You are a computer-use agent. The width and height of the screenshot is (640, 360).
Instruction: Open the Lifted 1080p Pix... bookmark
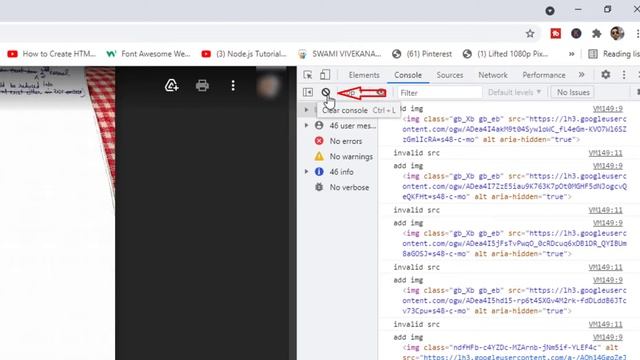[x=505, y=54]
